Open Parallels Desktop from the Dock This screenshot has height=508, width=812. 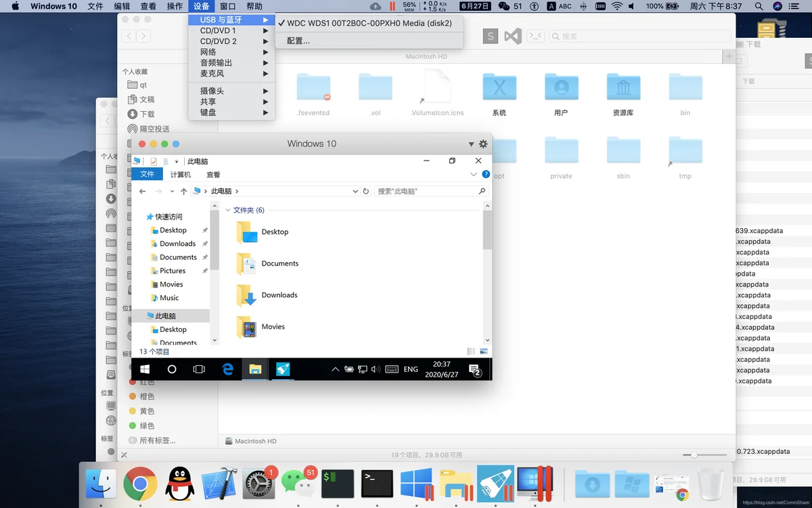coord(535,484)
